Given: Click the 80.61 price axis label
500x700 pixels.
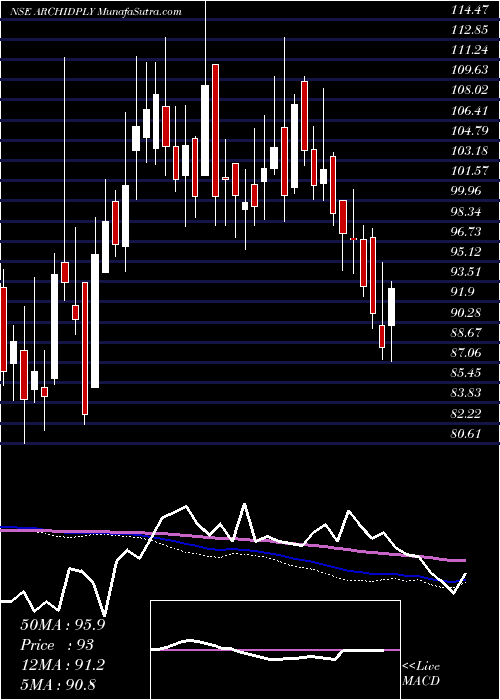Looking at the screenshot, I should [x=466, y=433].
